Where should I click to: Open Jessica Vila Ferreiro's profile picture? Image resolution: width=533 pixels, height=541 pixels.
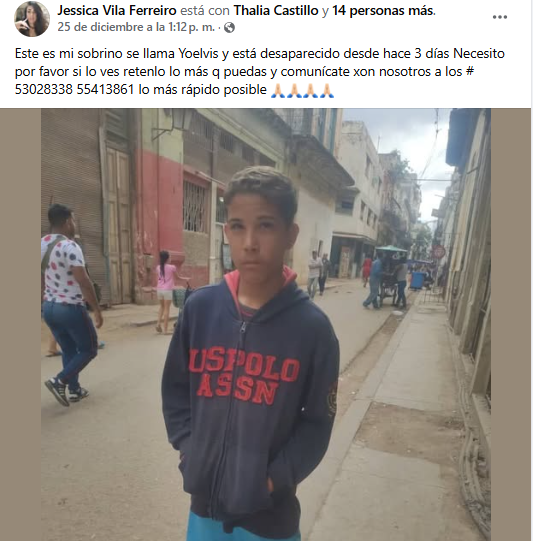pyautogui.click(x=32, y=19)
